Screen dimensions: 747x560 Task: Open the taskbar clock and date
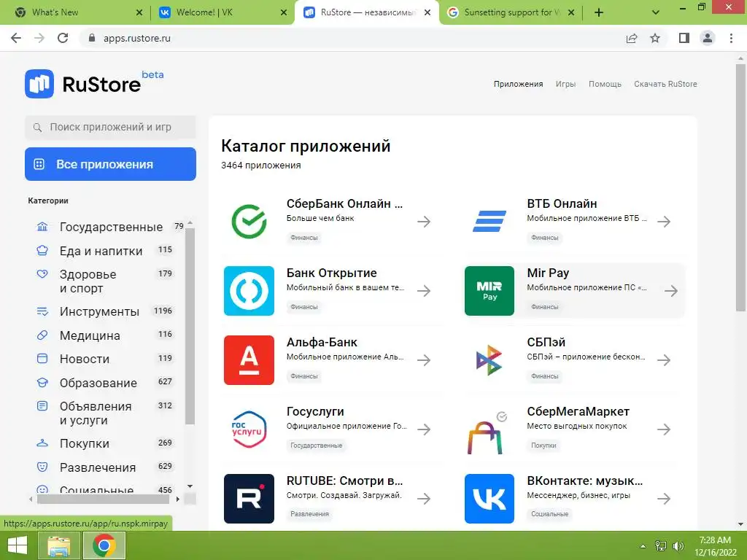(715, 546)
